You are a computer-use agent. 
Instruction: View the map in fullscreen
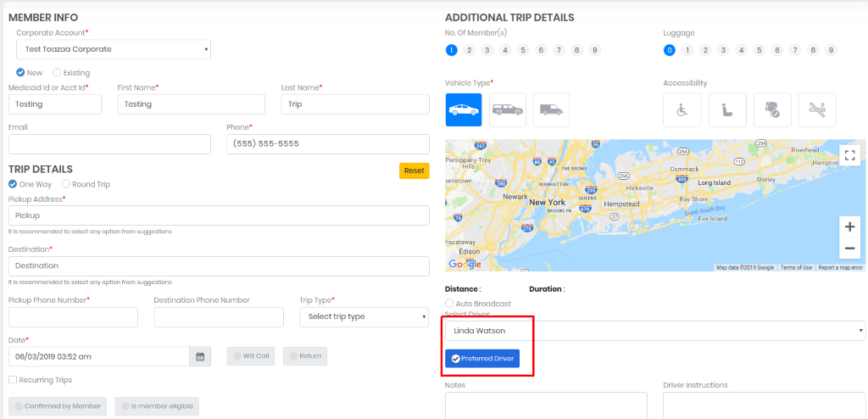(x=849, y=155)
